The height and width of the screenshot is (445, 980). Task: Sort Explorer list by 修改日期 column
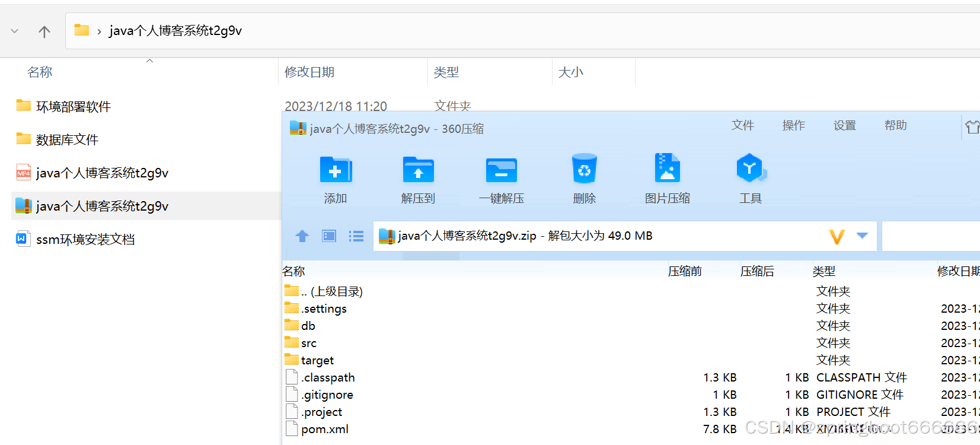click(309, 72)
